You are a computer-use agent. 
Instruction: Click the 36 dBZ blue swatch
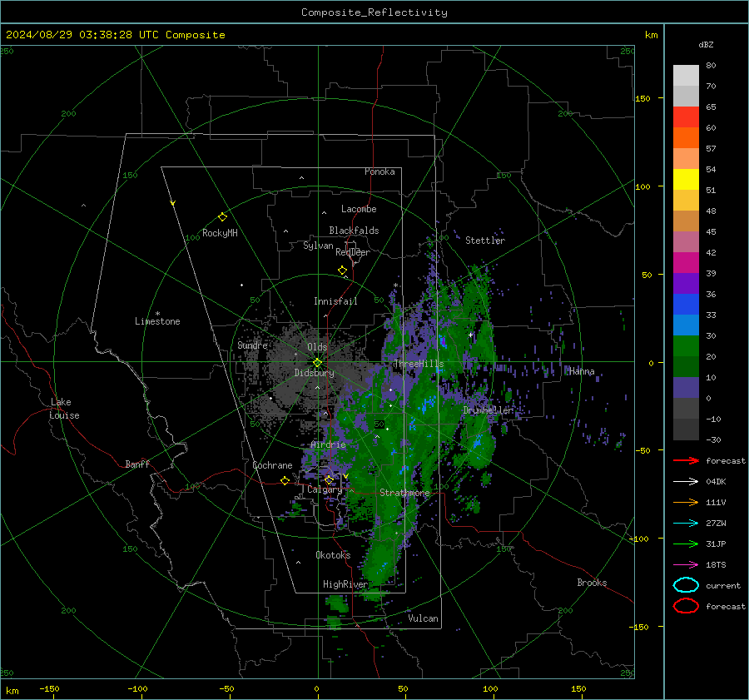tap(686, 305)
